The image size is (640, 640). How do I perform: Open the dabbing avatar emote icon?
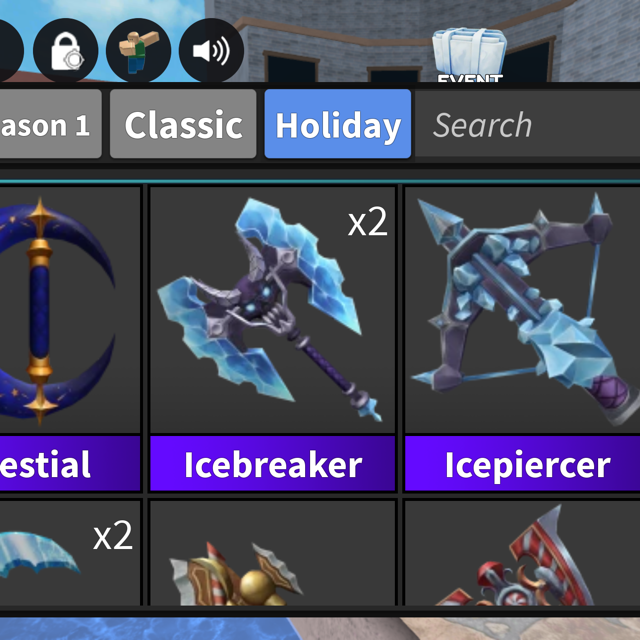[138, 50]
